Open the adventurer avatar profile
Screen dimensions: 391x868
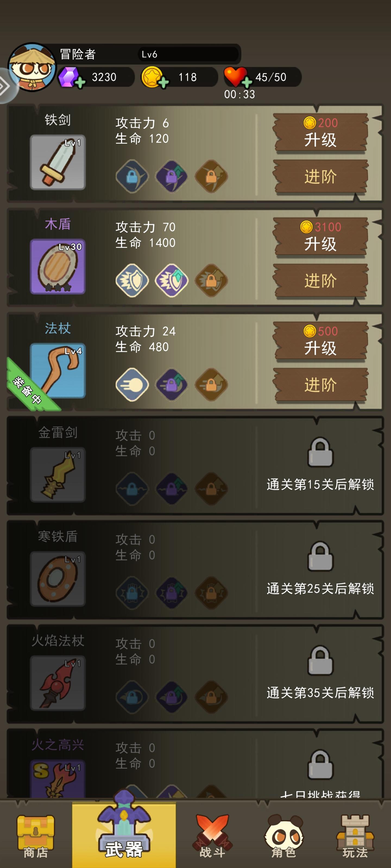[x=32, y=67]
